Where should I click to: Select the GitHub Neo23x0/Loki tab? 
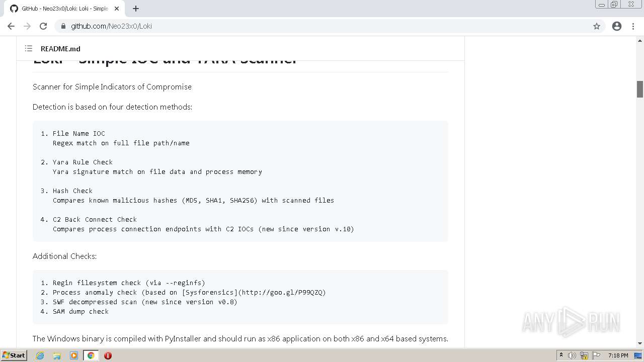[64, 9]
